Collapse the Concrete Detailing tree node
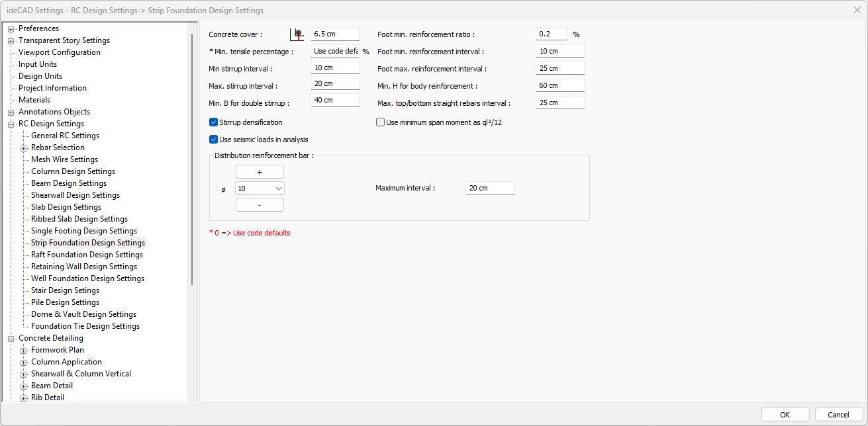This screenshot has width=868, height=426. coord(11,338)
